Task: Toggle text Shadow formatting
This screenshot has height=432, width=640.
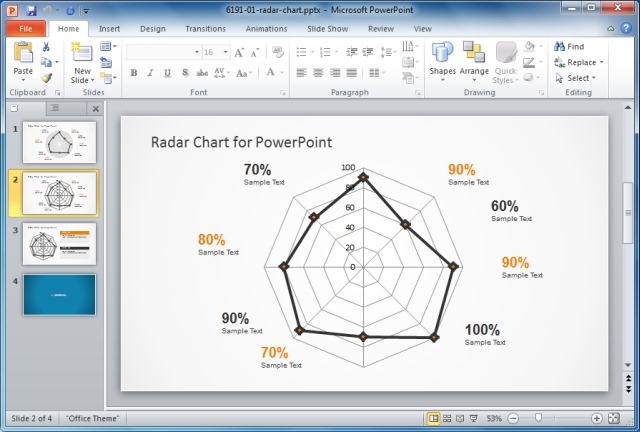Action: [x=185, y=73]
